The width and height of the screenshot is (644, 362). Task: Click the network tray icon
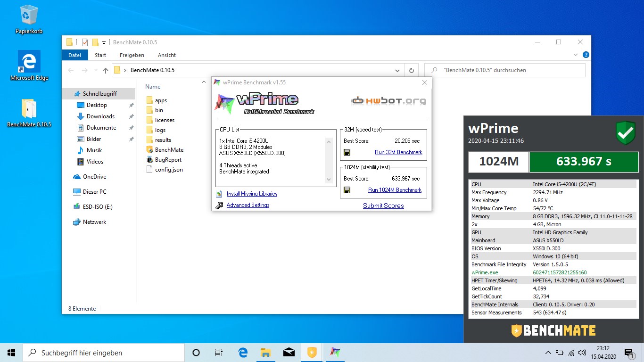[x=571, y=353]
